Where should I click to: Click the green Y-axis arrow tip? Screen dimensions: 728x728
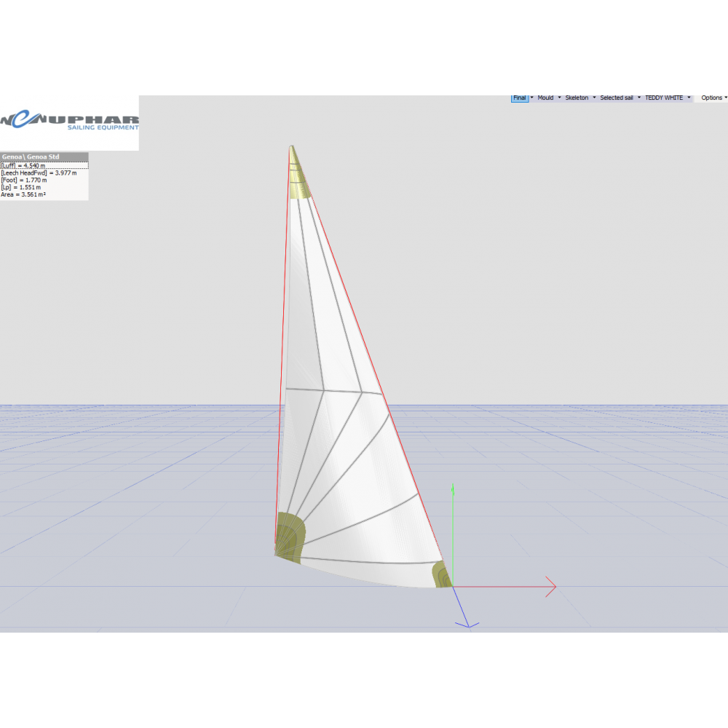pyautogui.click(x=453, y=486)
